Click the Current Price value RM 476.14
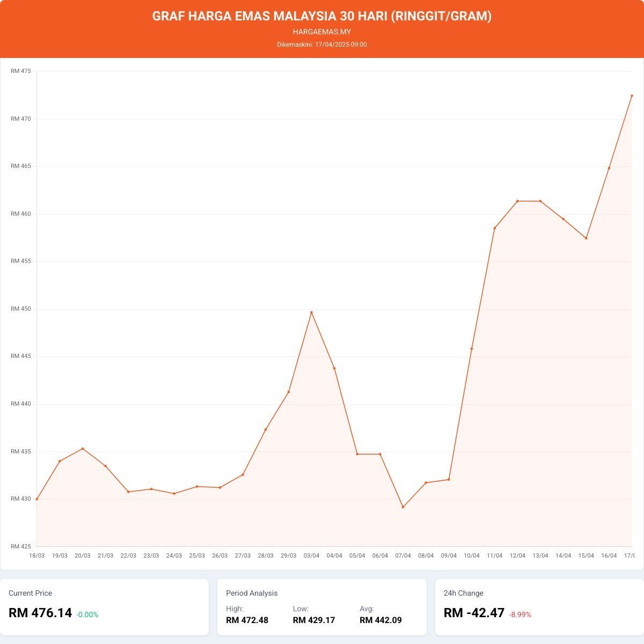644x644 pixels. tap(40, 613)
